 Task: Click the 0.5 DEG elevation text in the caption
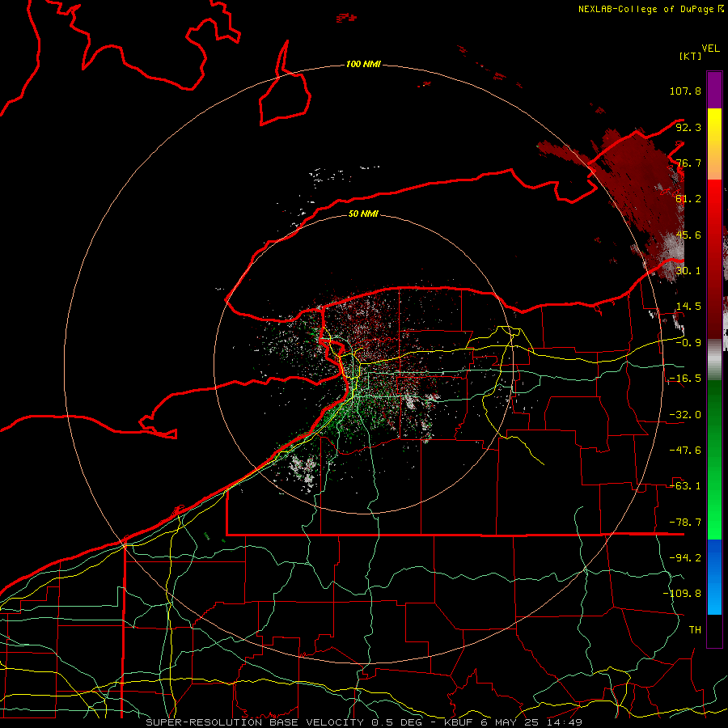pyautogui.click(x=397, y=722)
